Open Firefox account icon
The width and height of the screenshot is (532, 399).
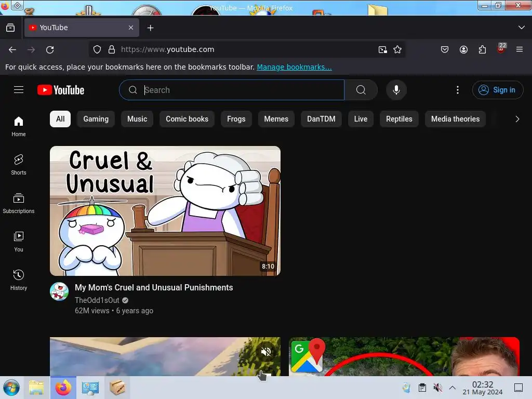pyautogui.click(x=463, y=49)
